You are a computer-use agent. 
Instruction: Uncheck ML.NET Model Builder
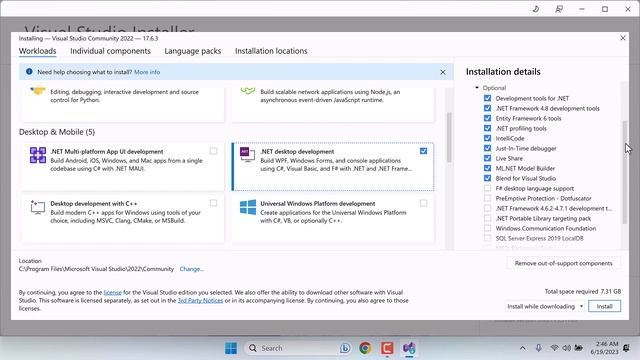click(x=487, y=168)
